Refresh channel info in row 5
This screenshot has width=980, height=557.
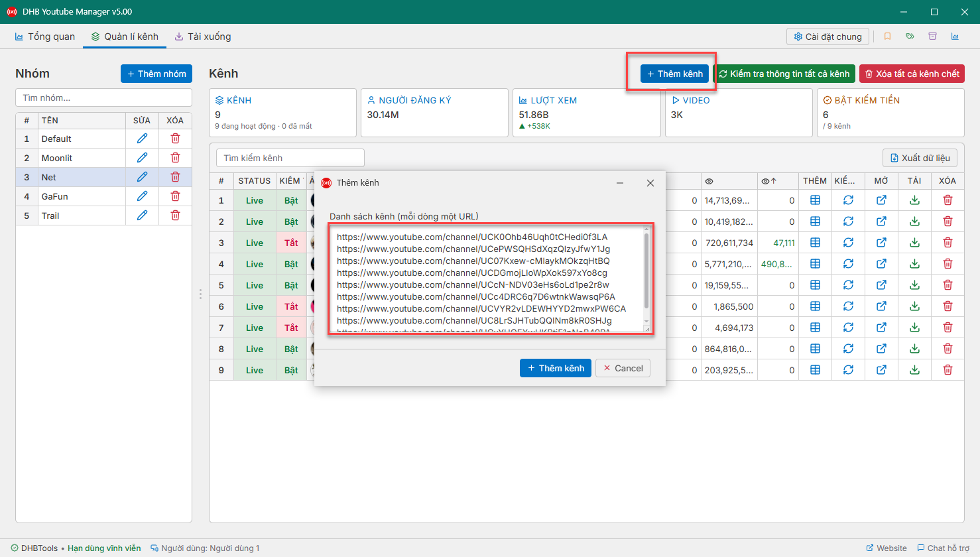point(848,285)
